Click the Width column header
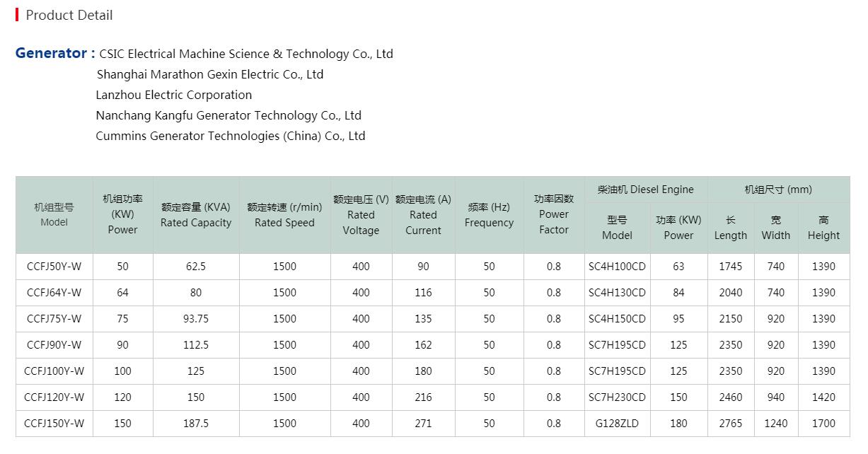The height and width of the screenshot is (454, 868). point(775,228)
